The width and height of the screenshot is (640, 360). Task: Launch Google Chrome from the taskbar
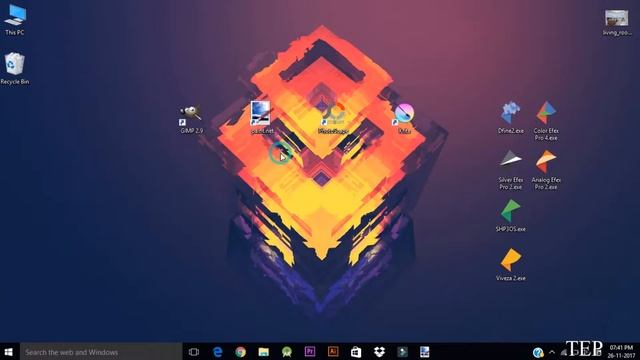click(240, 352)
